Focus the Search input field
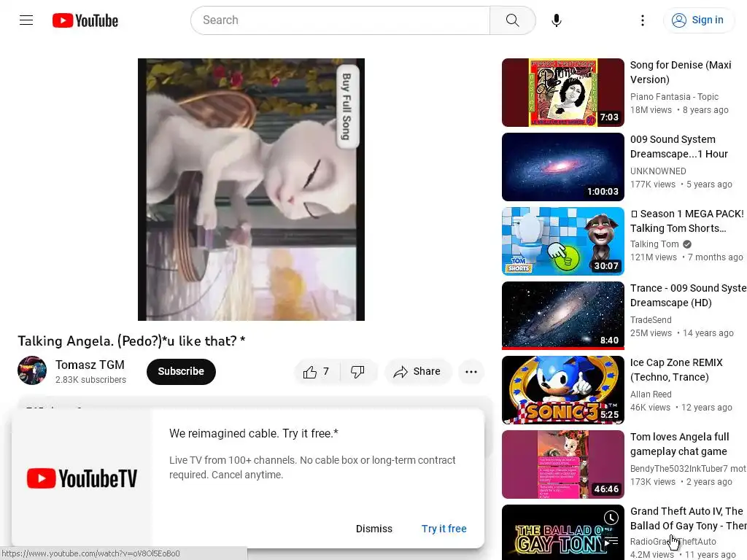Image resolution: width=747 pixels, height=560 pixels. point(340,20)
